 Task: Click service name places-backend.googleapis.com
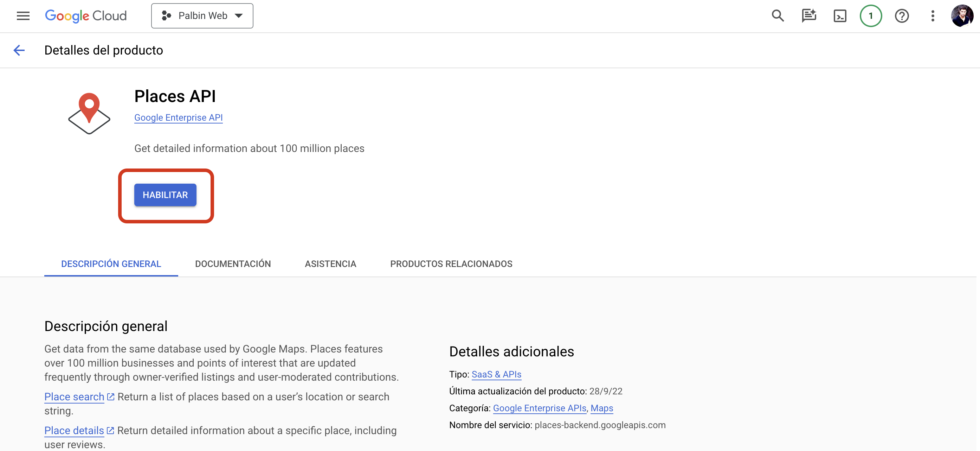[x=600, y=425]
